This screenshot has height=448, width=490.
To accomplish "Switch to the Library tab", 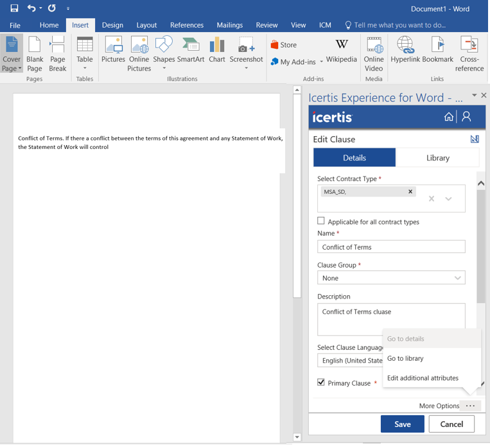I will pyautogui.click(x=437, y=158).
